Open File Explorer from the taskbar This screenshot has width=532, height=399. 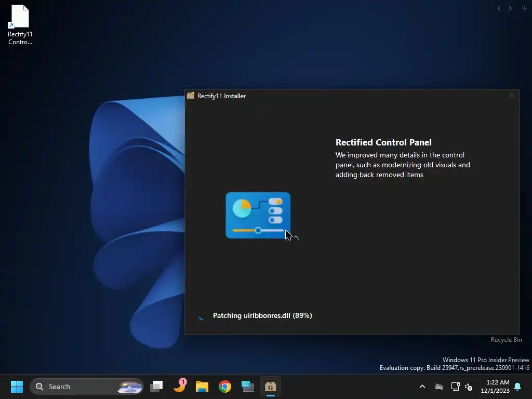point(202,387)
